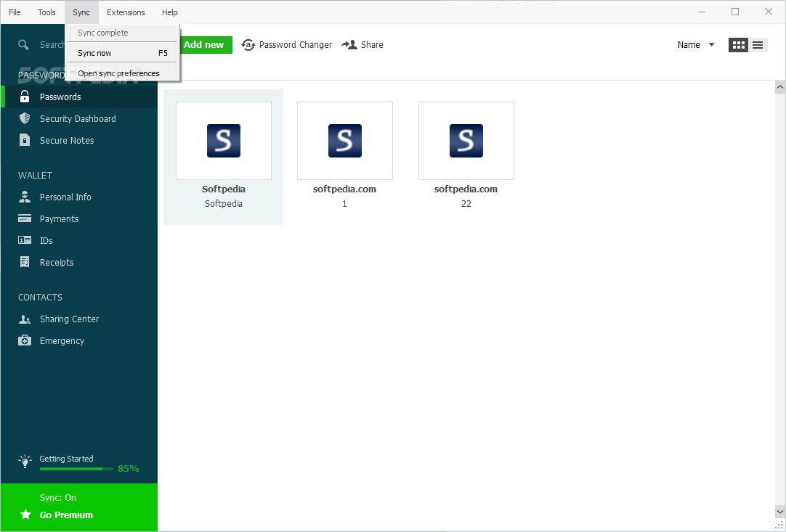Open Secure Notes in sidebar
786x532 pixels.
[79, 140]
